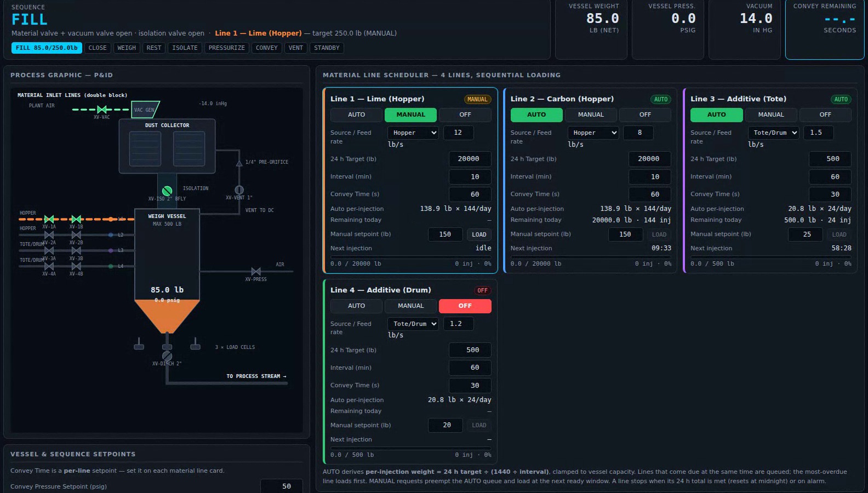The width and height of the screenshot is (868, 493).
Task: Switch Line 3 Additive to MANUAL mode
Action: click(770, 114)
